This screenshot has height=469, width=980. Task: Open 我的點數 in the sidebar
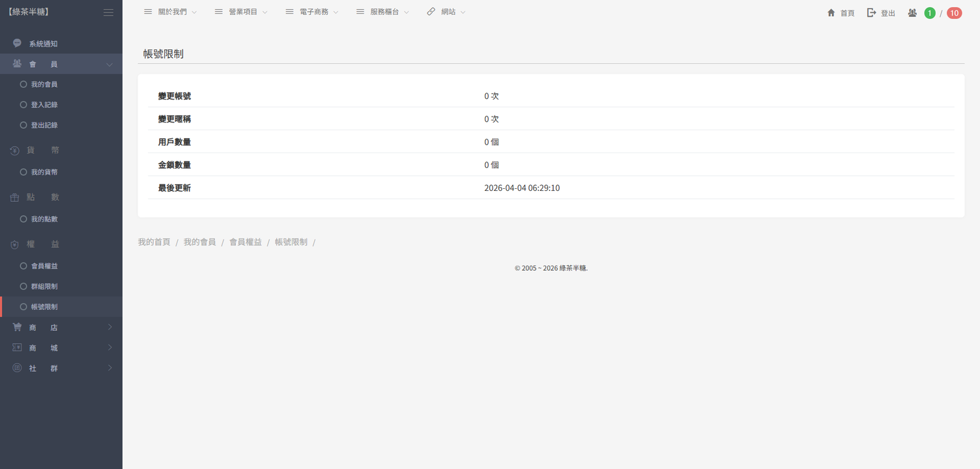point(44,219)
